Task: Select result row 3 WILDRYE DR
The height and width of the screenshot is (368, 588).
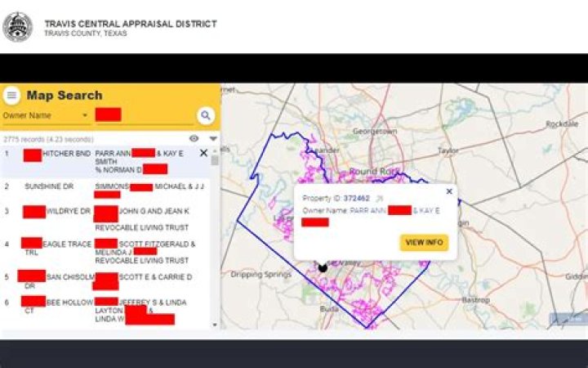Action: pos(105,218)
